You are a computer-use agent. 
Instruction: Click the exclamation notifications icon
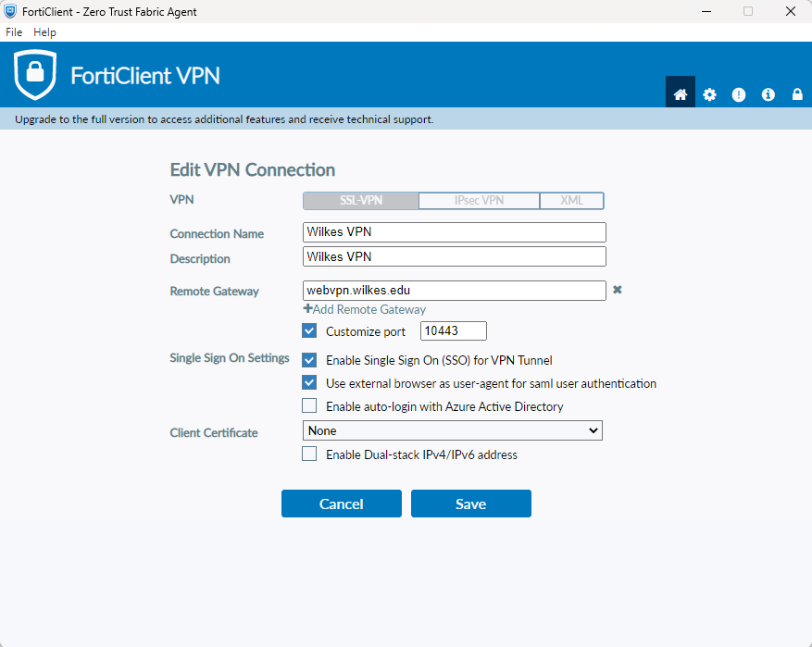(738, 94)
